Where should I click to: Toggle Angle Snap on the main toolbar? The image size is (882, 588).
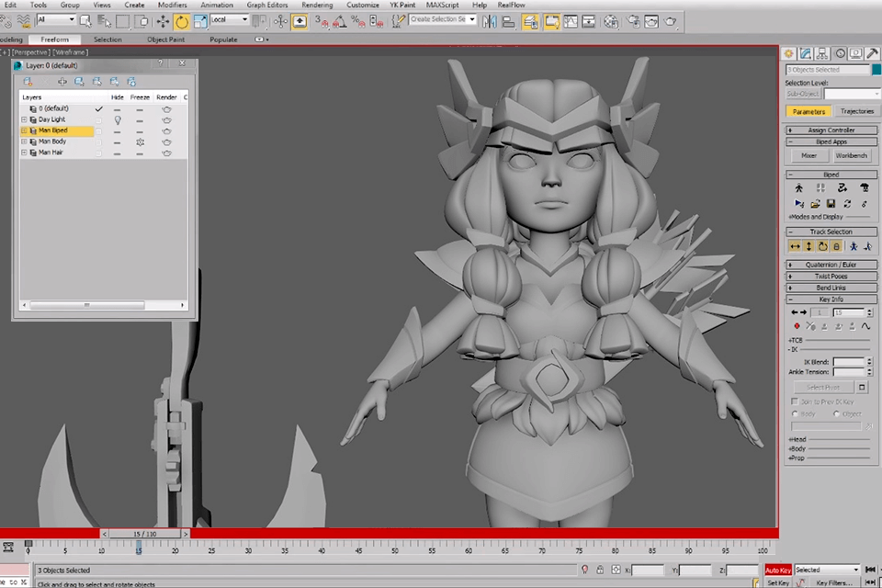[x=340, y=21]
